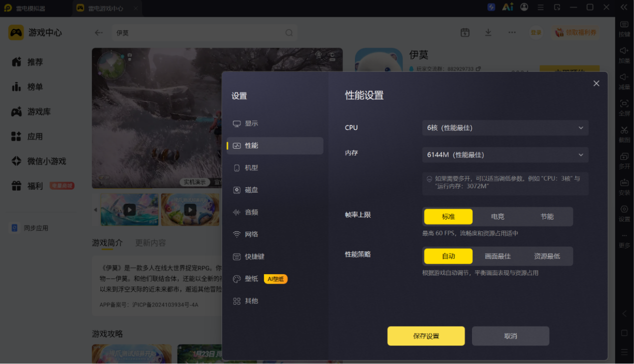Click the blue lightning accelerator icon in title bar
634x364 pixels.
pos(491,7)
